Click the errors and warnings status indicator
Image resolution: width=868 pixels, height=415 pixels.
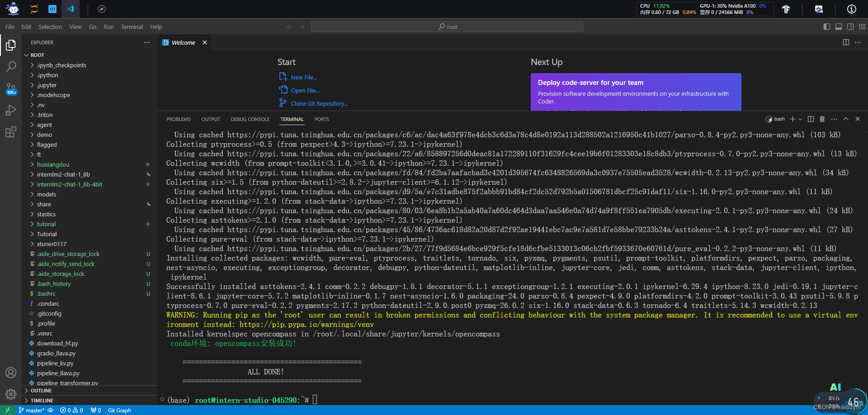click(71, 410)
